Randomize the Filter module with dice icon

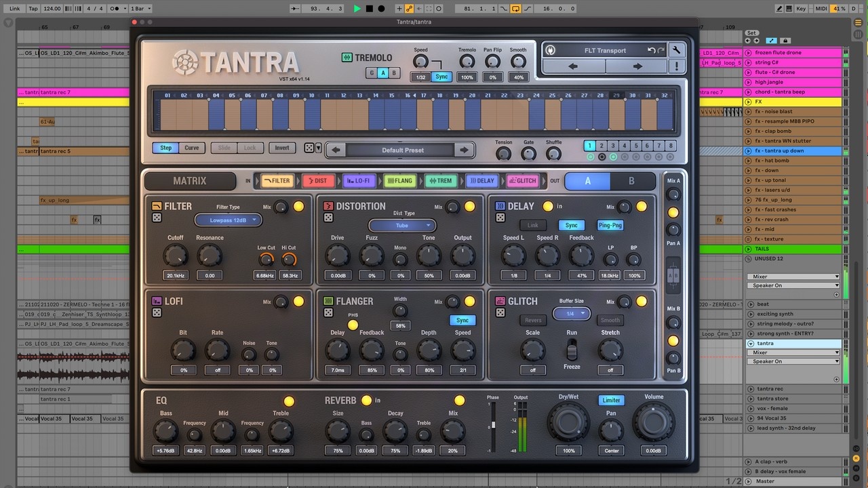(157, 218)
